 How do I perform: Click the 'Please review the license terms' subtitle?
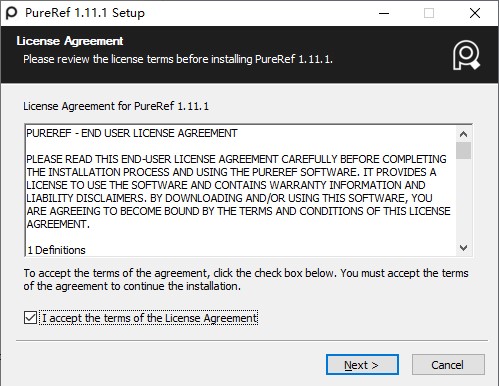click(x=178, y=59)
